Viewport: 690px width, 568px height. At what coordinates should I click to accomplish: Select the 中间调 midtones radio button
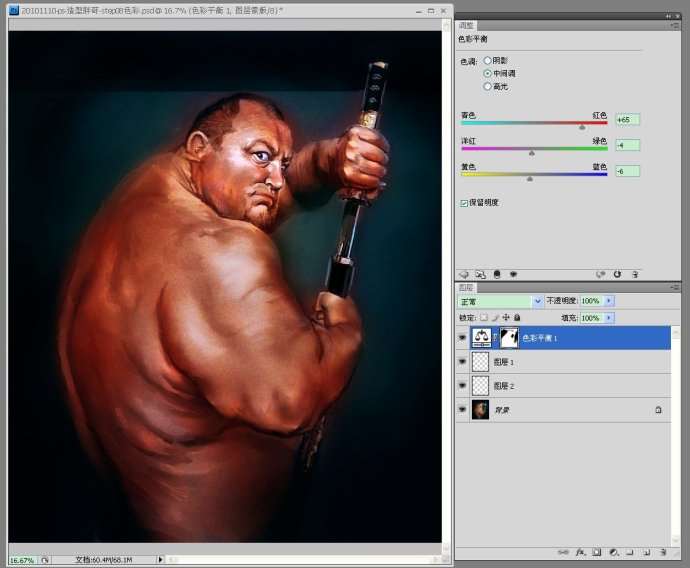click(487, 73)
